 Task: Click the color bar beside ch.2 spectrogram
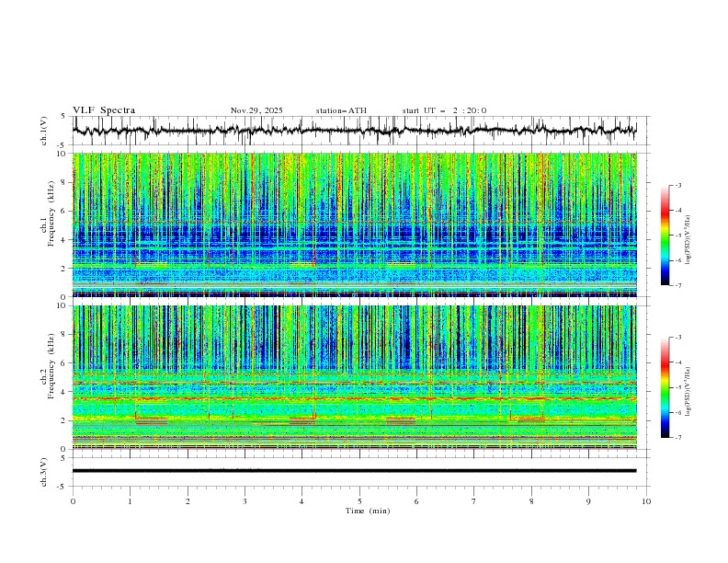[x=665, y=387]
